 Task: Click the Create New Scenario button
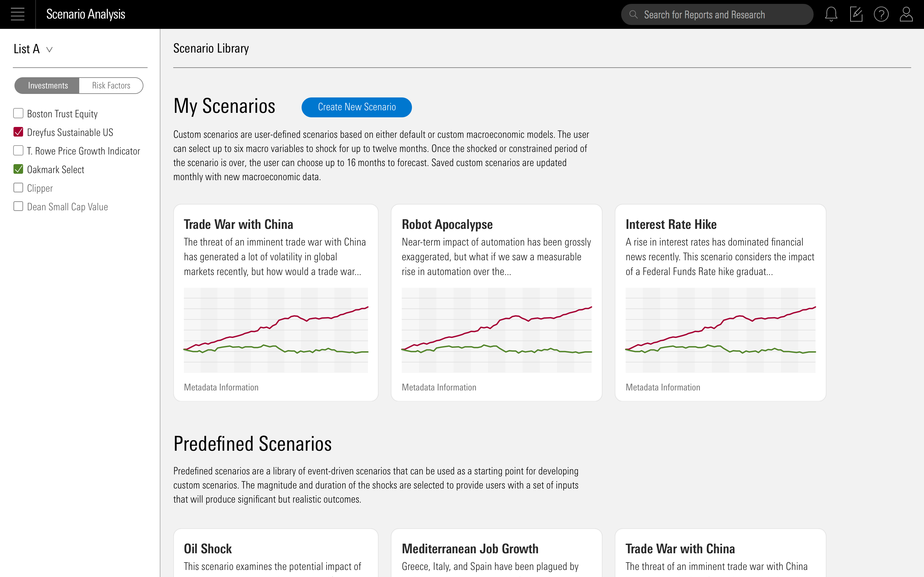coord(357,107)
